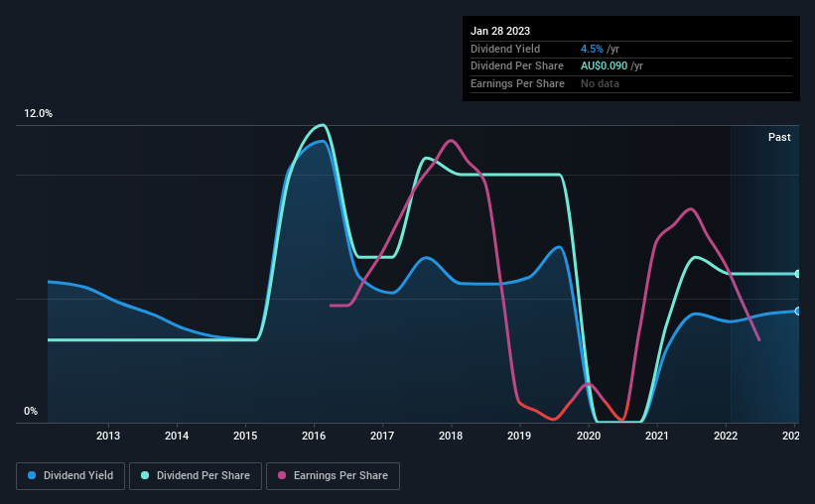815x504 pixels.
Task: Click the Dividend Yield endpoint marker
Action: 797,312
